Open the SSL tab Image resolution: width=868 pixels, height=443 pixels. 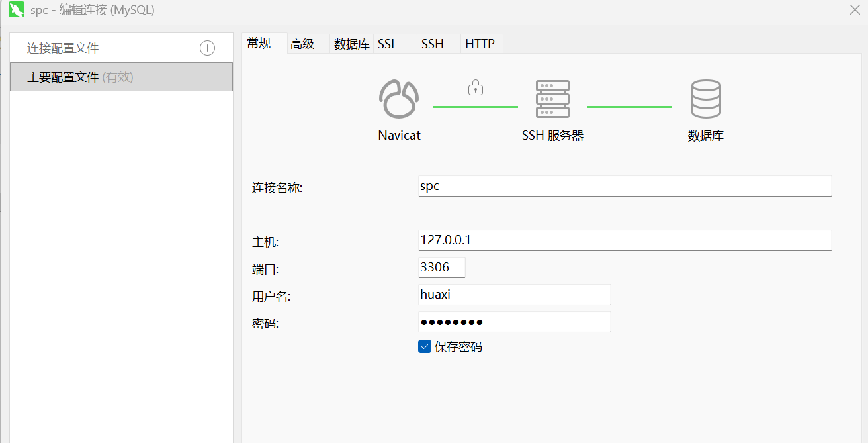coord(387,44)
